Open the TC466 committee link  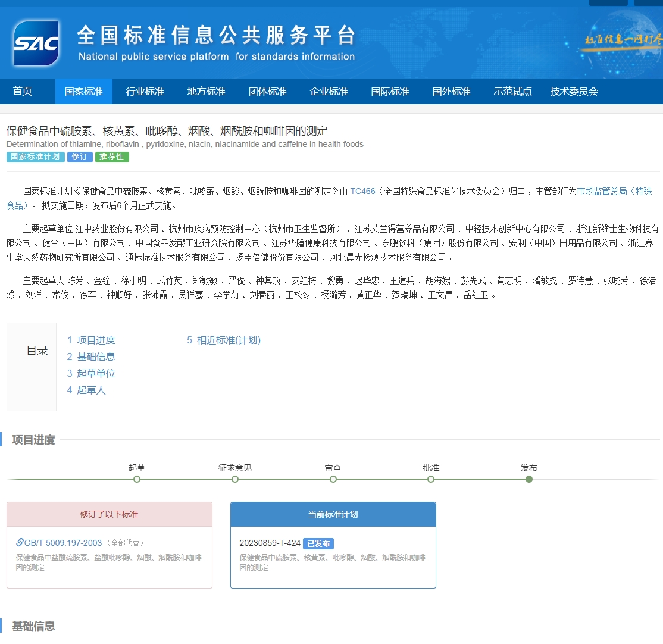coord(362,191)
